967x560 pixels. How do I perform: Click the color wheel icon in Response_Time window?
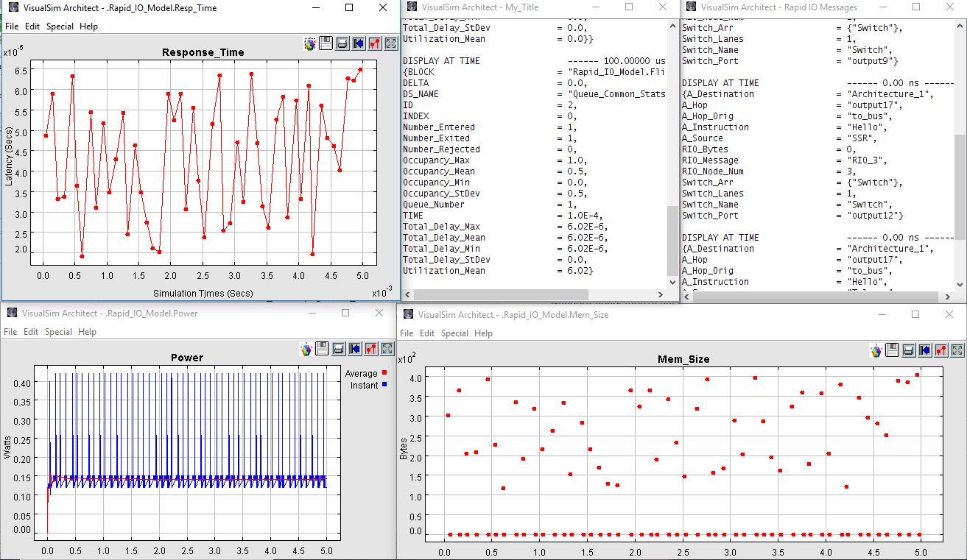pos(310,43)
